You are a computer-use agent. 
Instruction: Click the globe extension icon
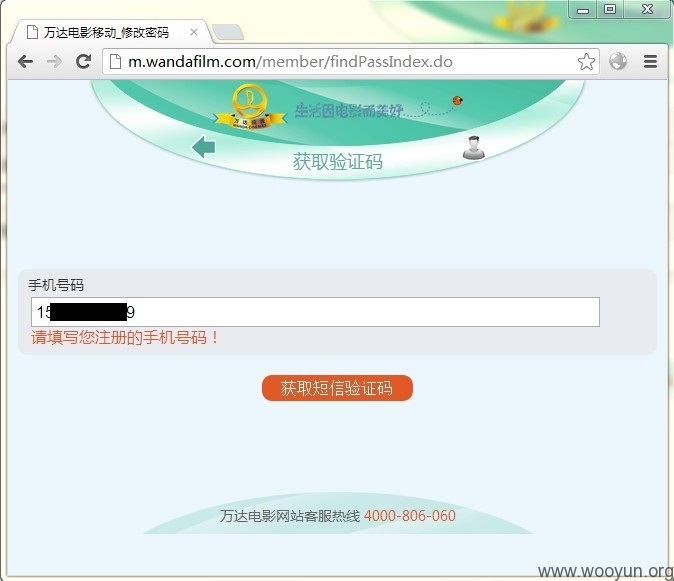click(618, 61)
